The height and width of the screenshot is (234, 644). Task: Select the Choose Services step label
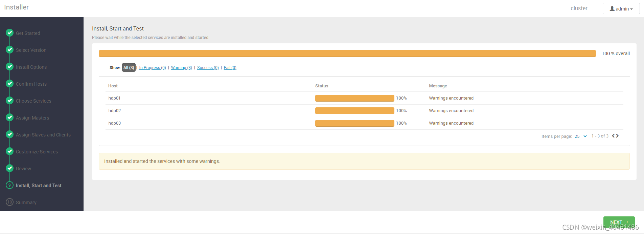[x=33, y=101]
